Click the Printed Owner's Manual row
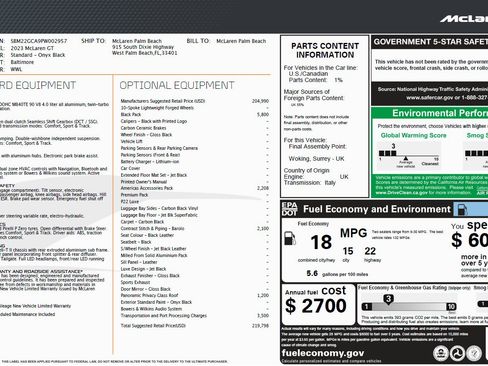Viewport: 488px width, 366px height. click(195, 182)
